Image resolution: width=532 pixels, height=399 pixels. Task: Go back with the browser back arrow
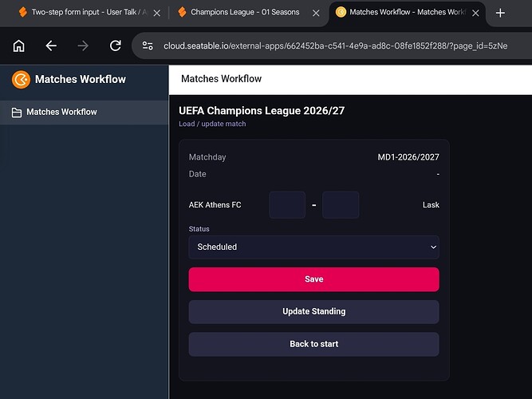point(51,45)
